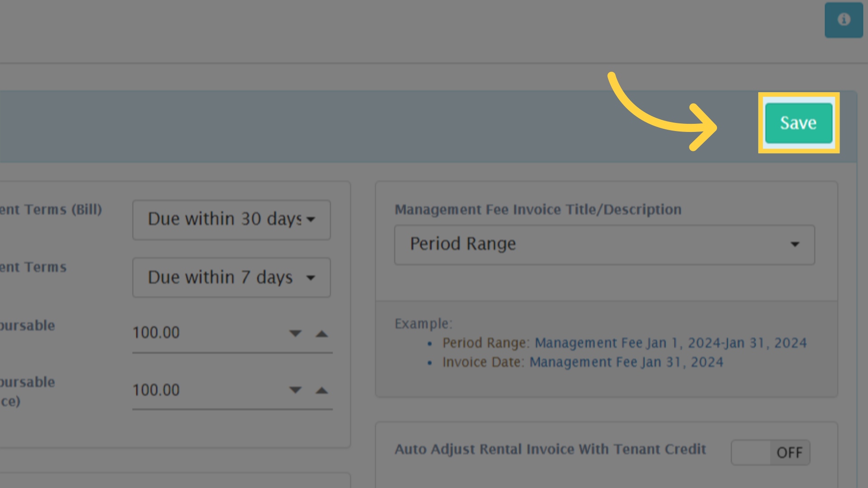Click the Due within 30 days dropdown arrow
The width and height of the screenshot is (868, 488).
point(310,220)
